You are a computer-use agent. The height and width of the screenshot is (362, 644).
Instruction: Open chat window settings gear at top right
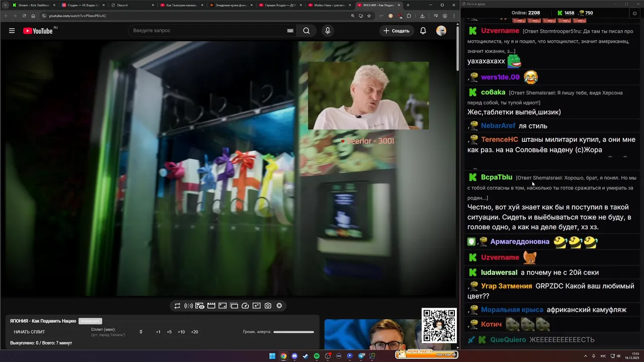click(x=634, y=13)
